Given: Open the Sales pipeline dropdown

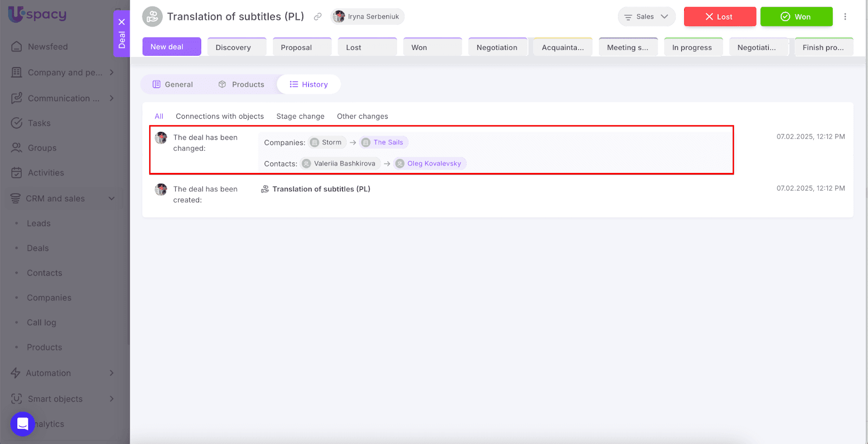Looking at the screenshot, I should pyautogui.click(x=646, y=17).
